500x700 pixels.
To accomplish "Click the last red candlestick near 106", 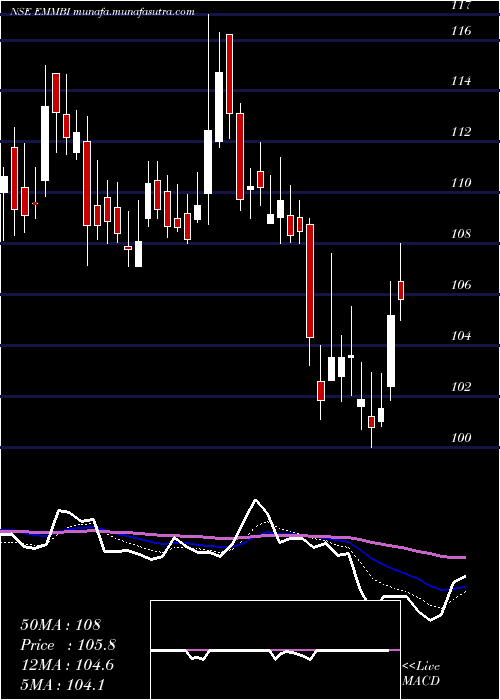I will click(401, 290).
